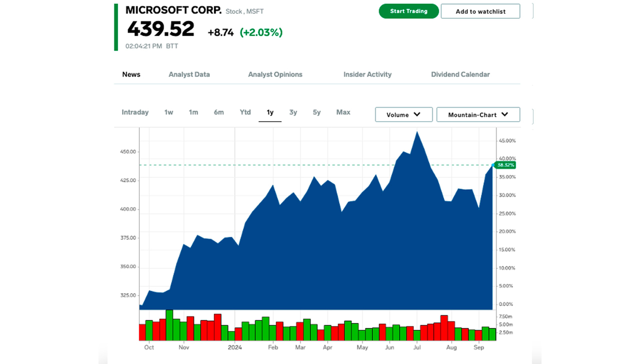Click the 439.52 stock price
This screenshot has height=364, width=640.
[161, 29]
